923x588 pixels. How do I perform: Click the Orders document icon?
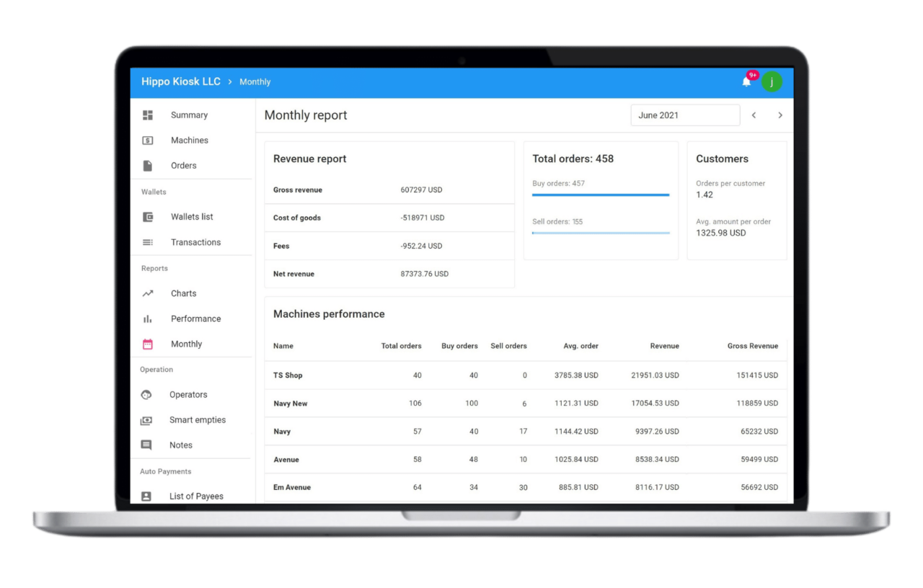coord(148,166)
